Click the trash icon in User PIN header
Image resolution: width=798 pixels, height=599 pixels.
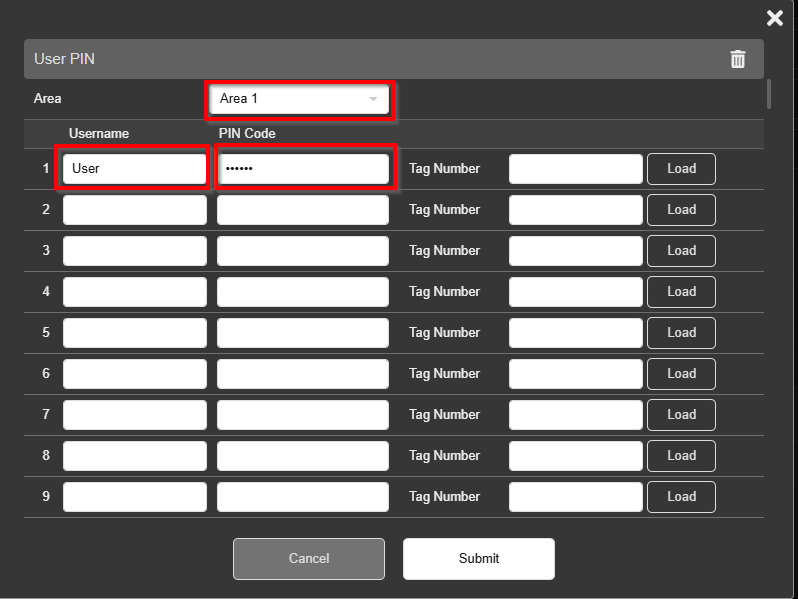(x=738, y=59)
